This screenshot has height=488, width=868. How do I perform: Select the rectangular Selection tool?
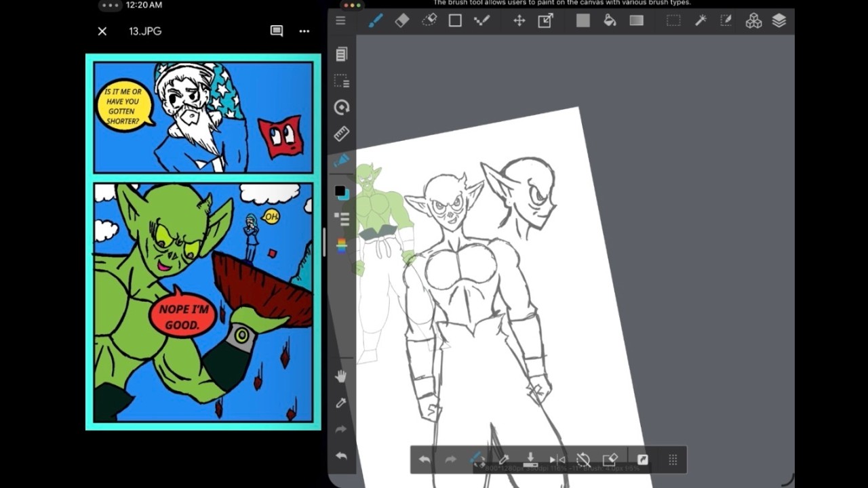click(x=673, y=20)
